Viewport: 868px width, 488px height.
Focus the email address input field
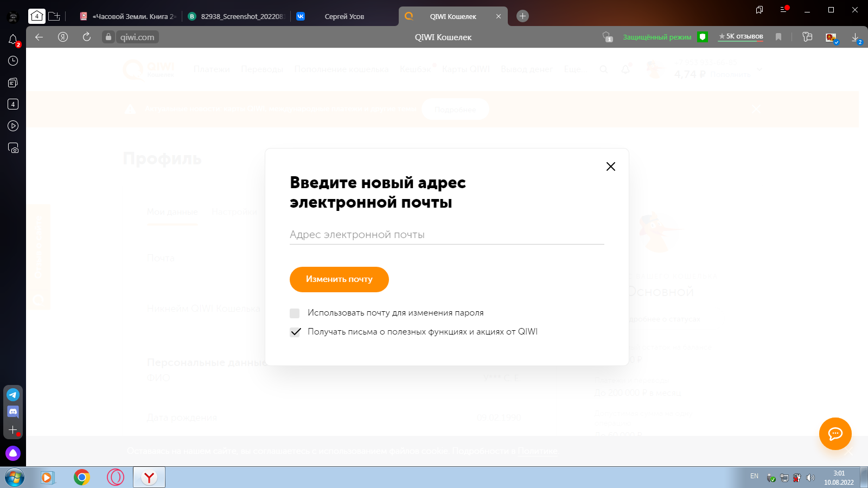(446, 235)
